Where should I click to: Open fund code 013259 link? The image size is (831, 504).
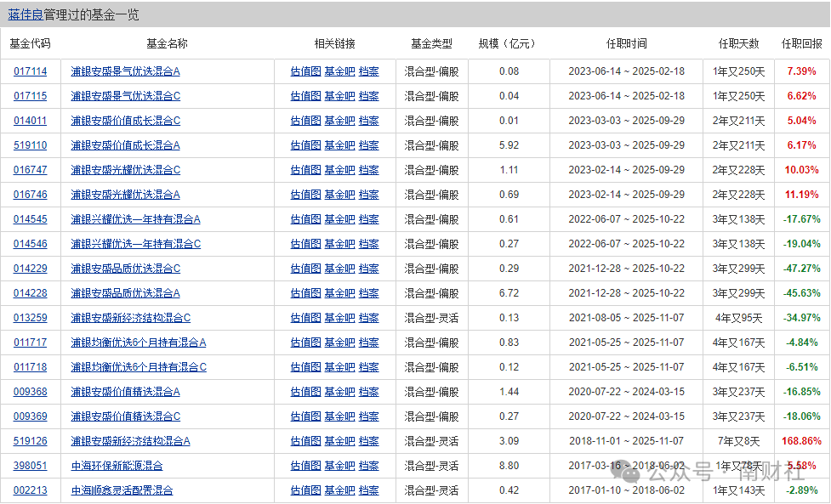31,318
